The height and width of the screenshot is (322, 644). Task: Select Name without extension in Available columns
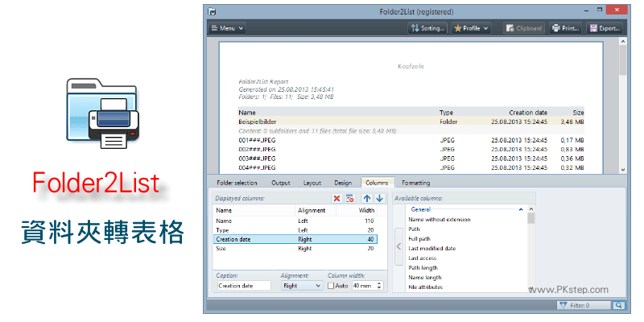point(439,219)
